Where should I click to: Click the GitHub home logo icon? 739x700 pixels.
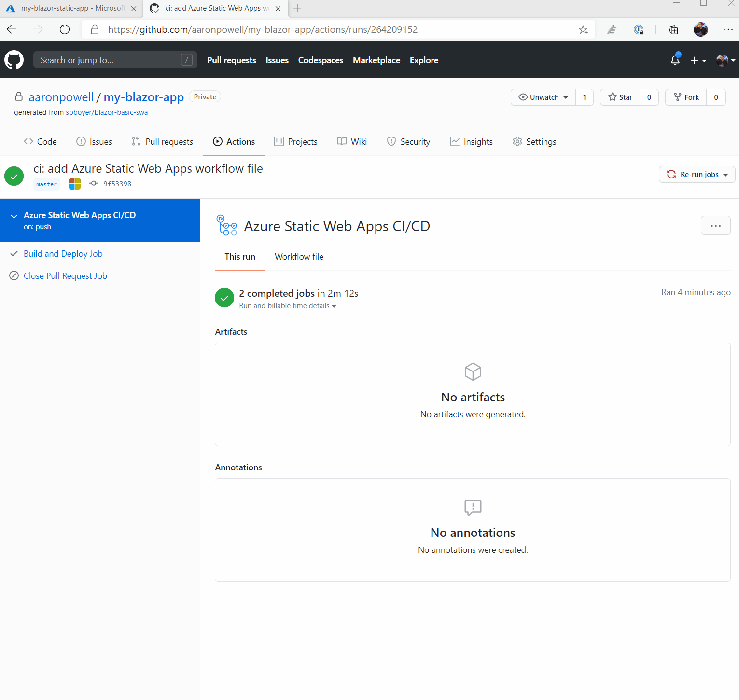(x=14, y=59)
